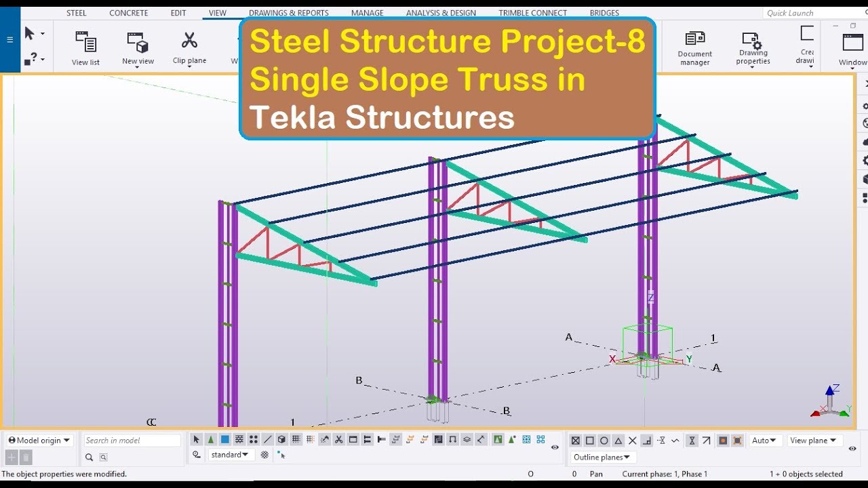The image size is (868, 488).
Task: Switch to the CONCRETE ribbon tab
Action: [x=129, y=13]
